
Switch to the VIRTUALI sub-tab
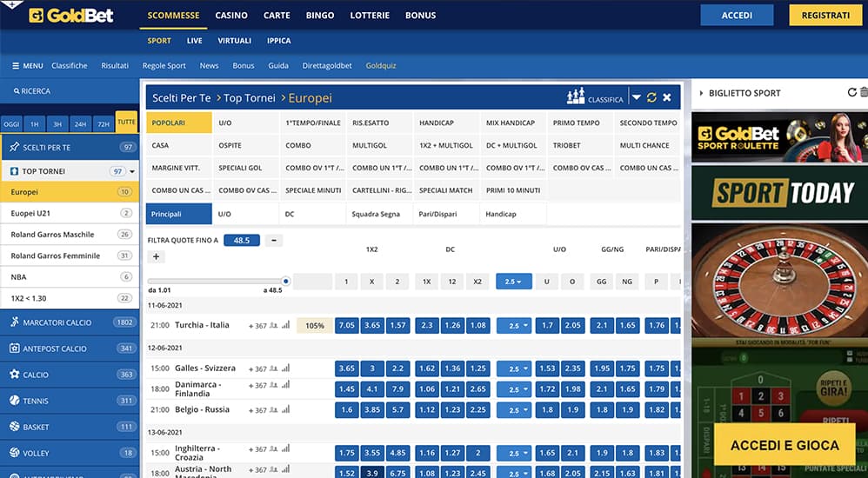click(x=235, y=40)
